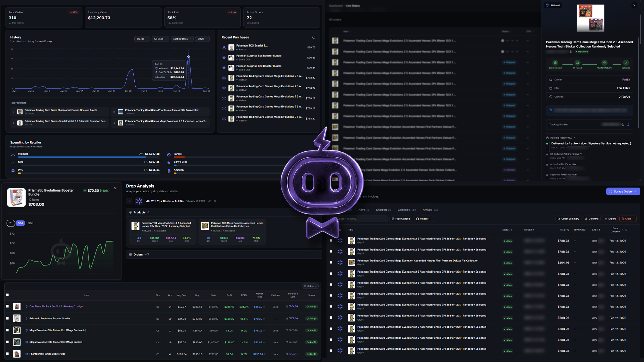Close the Prismatic Evolutions price card

(115, 188)
